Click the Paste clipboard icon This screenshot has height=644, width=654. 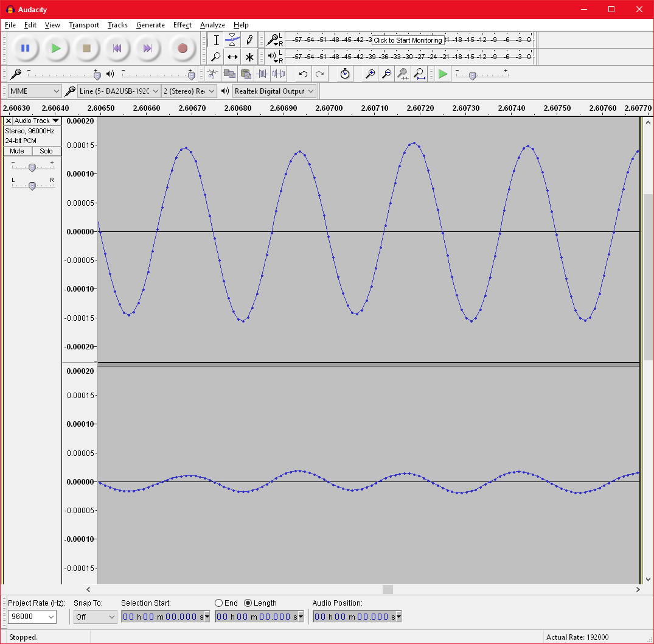(x=246, y=74)
